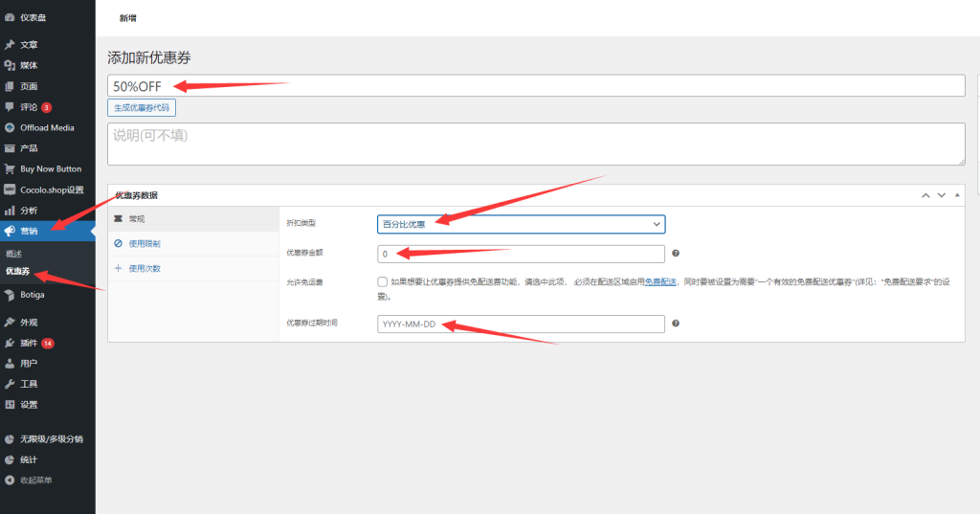Open the 插件 plugins icon

point(10,343)
